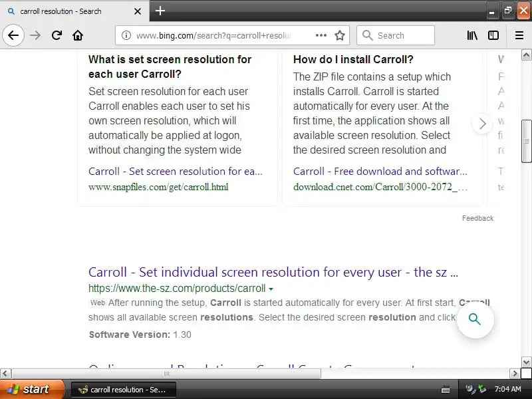Click vertical scrollbar down arrow
The width and height of the screenshot is (532, 399).
526,362
